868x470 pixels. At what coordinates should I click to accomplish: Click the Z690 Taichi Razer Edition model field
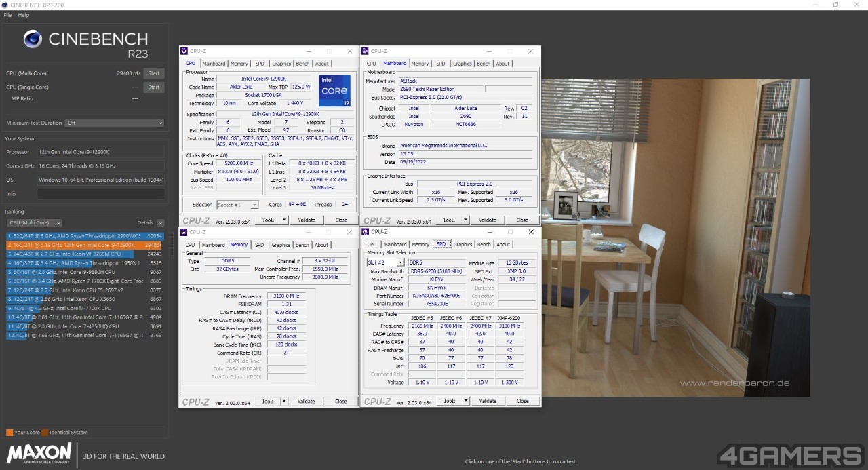click(x=441, y=90)
